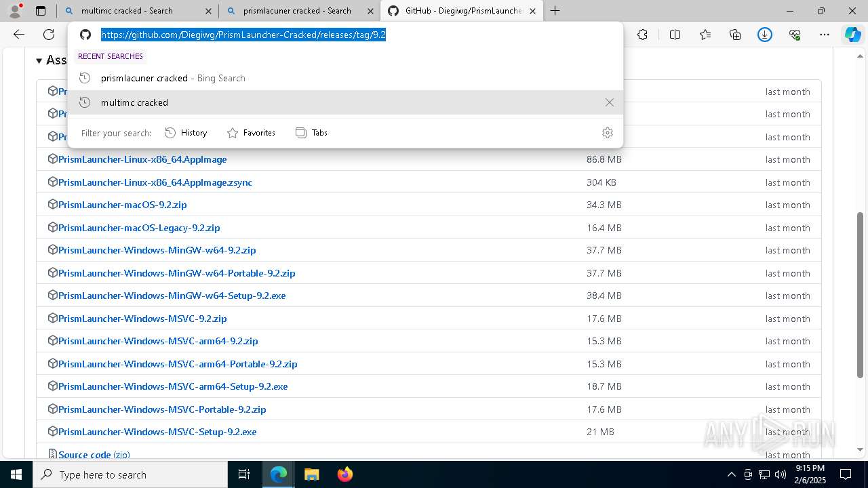Close the 'multimc cracked' tab
The width and height of the screenshot is (868, 488).
[x=209, y=11]
